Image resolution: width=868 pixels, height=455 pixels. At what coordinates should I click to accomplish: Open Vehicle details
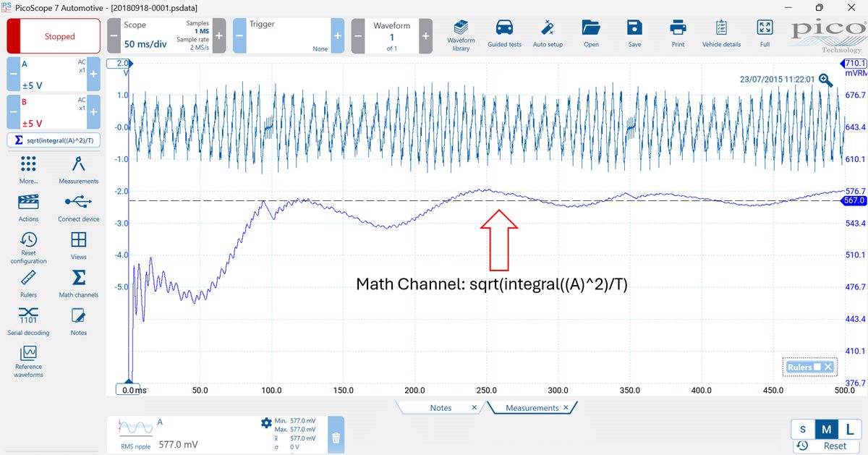(721, 35)
